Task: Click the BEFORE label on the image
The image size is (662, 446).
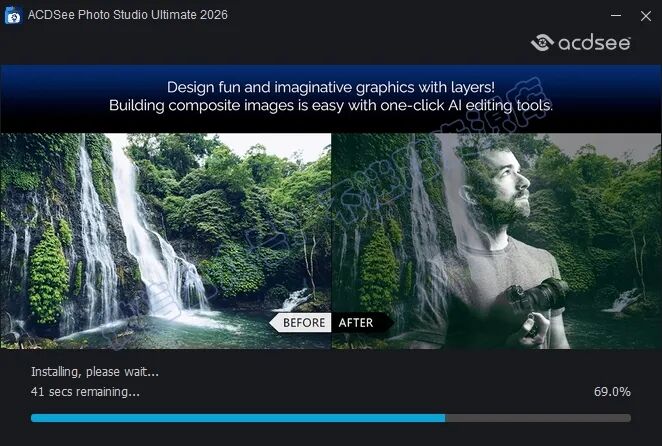Action: [300, 323]
